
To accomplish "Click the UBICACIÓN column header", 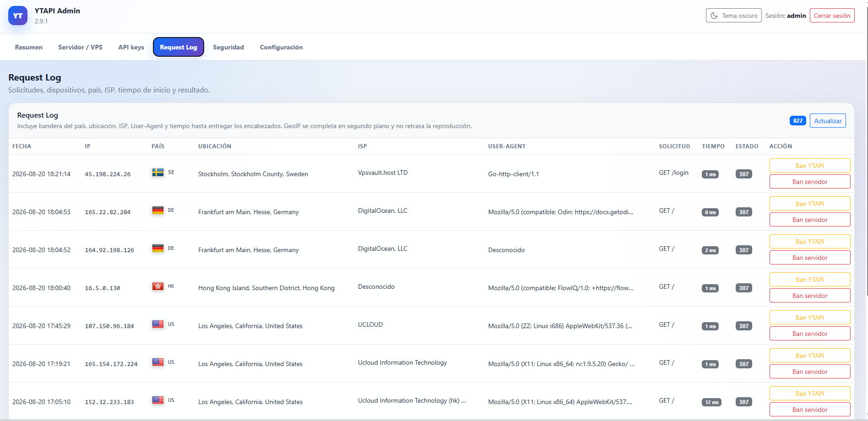I will (215, 146).
